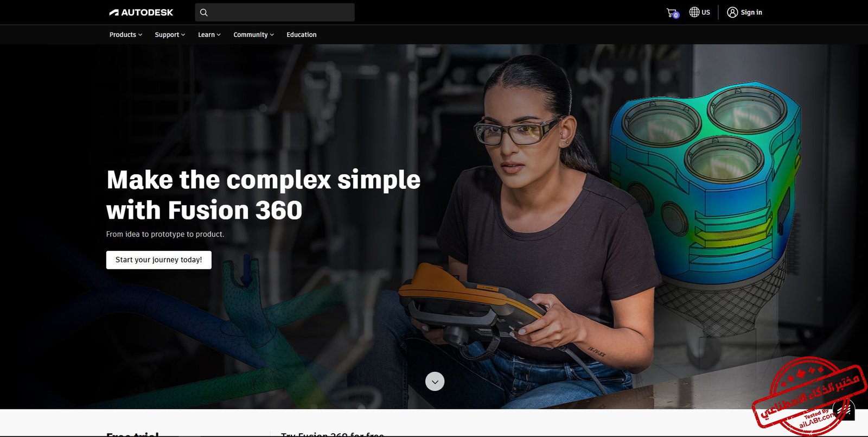
Task: Click the black chat widget icon
Action: [x=844, y=410]
